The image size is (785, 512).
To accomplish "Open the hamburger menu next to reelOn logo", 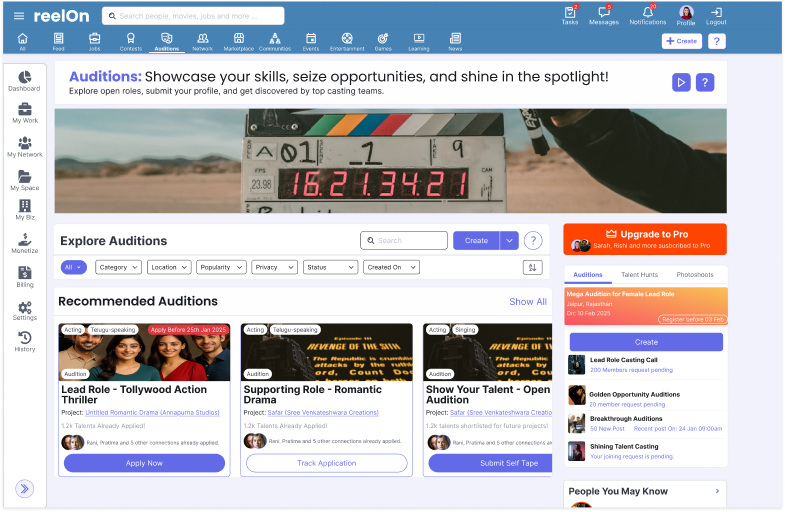I will (x=19, y=16).
